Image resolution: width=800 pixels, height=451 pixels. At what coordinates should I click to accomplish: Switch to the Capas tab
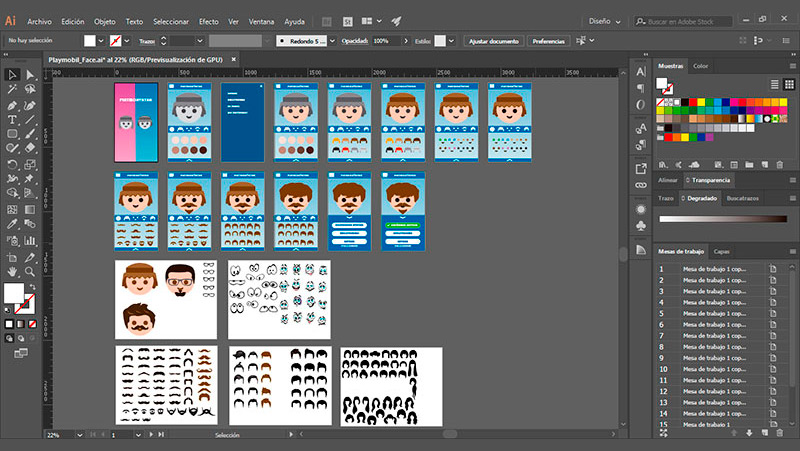[721, 251]
